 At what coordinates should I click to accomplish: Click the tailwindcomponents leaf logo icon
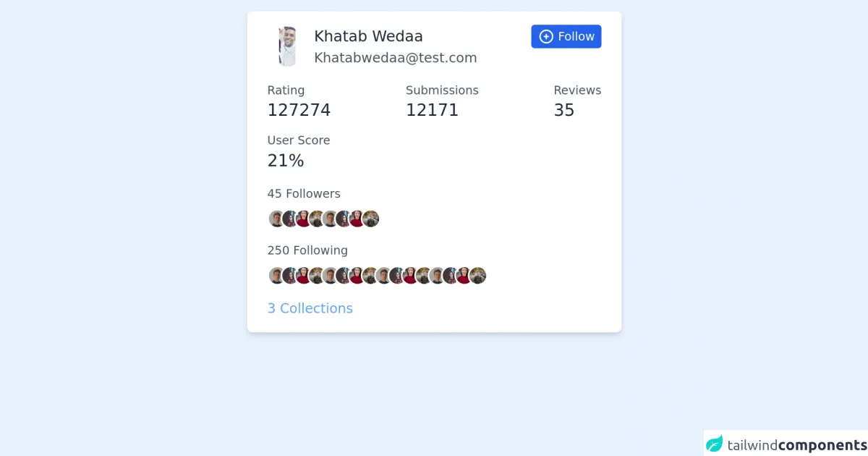715,444
